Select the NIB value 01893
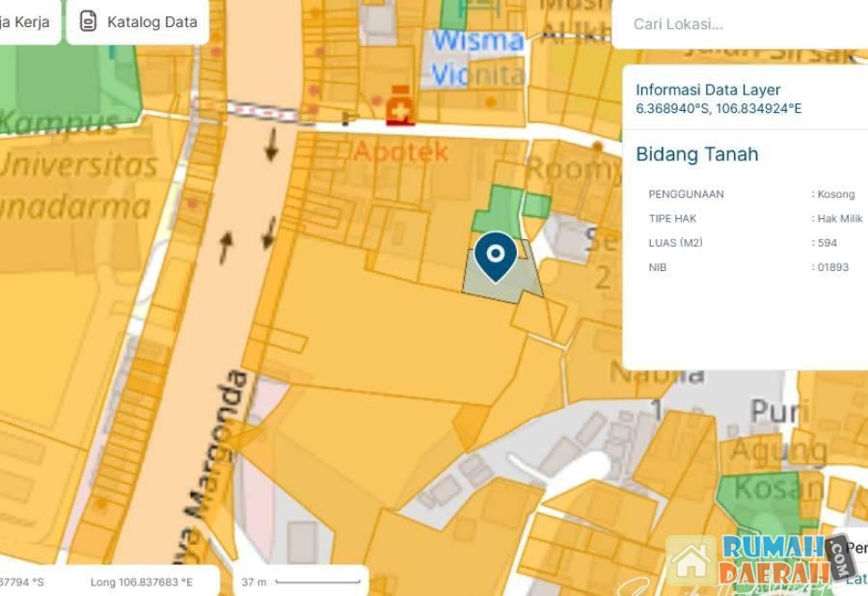The width and height of the screenshot is (868, 596). coord(832,267)
